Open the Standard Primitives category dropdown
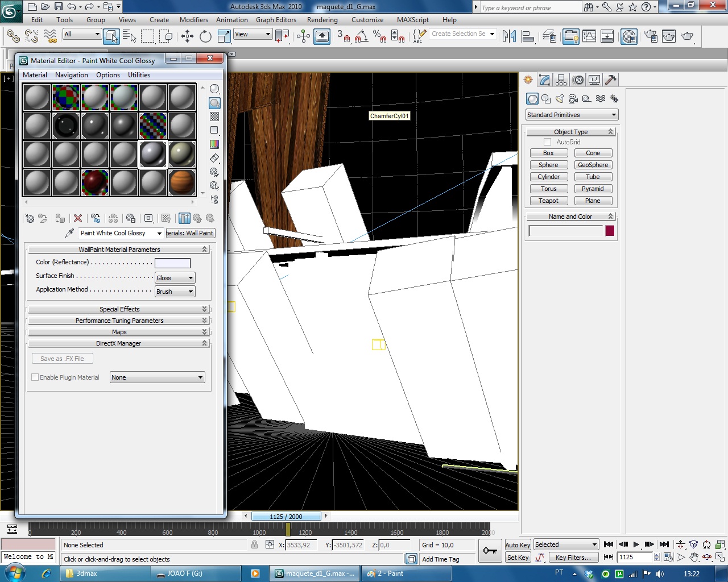Screen dimensions: 728x582 point(572,115)
